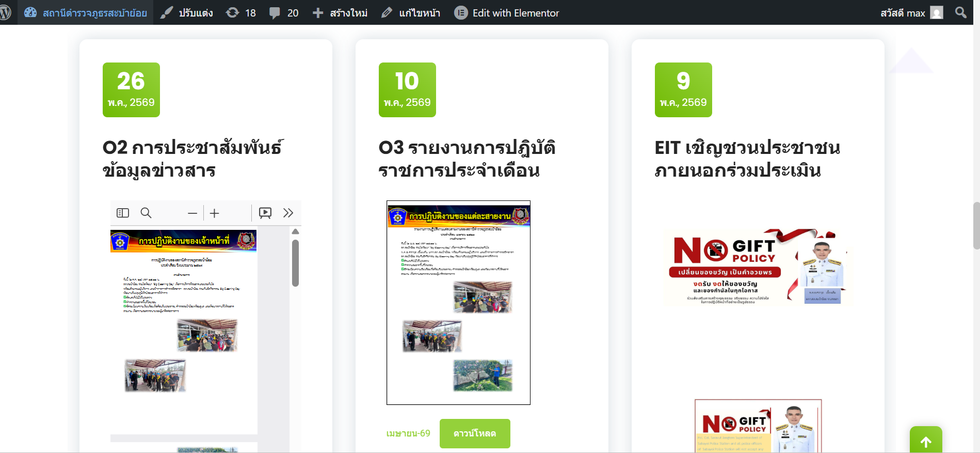The image size is (980, 453).
Task: Switch PDF viewer to presentation mode
Action: (265, 213)
